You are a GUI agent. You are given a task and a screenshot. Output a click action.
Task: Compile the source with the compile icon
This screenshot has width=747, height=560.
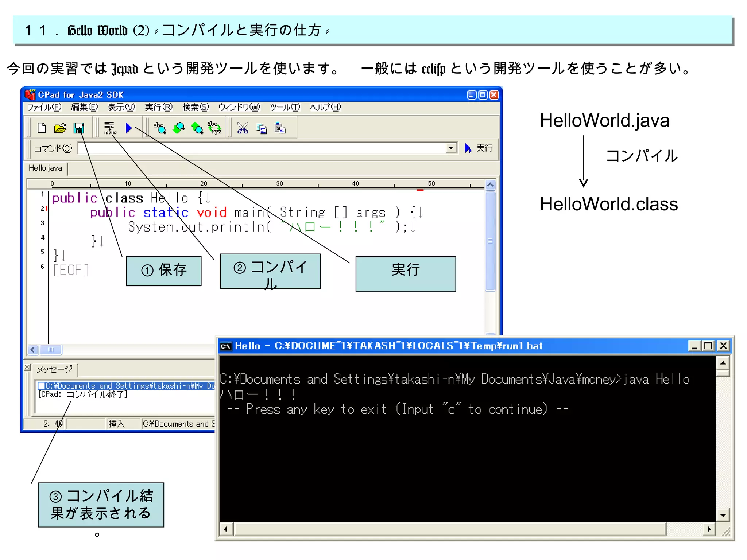[110, 128]
